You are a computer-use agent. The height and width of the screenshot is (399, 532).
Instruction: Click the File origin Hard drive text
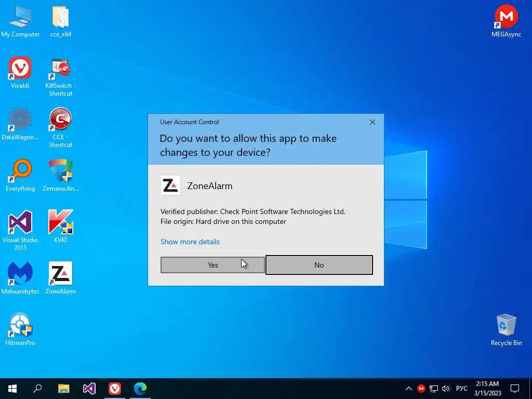click(x=223, y=221)
